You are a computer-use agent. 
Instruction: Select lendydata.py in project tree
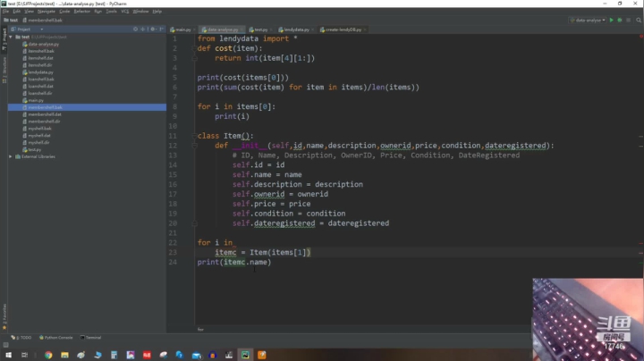(x=40, y=72)
